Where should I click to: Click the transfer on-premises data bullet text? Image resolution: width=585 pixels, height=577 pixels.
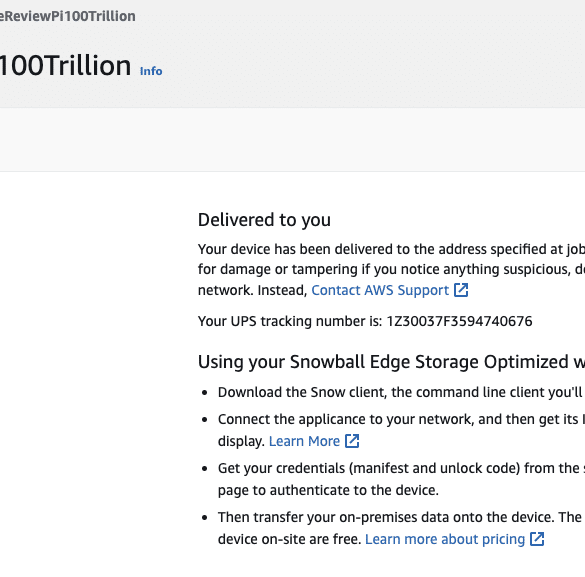coord(401,517)
